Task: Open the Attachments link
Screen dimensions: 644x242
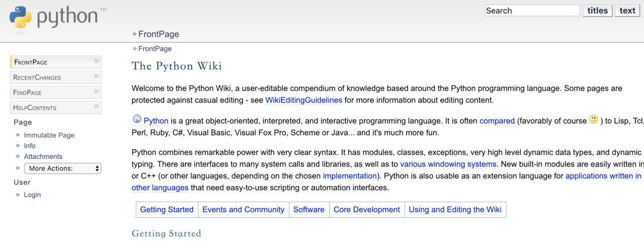Action: coord(43,156)
